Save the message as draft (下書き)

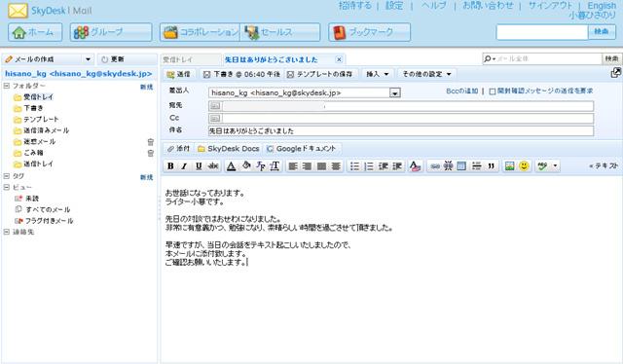tap(241, 74)
